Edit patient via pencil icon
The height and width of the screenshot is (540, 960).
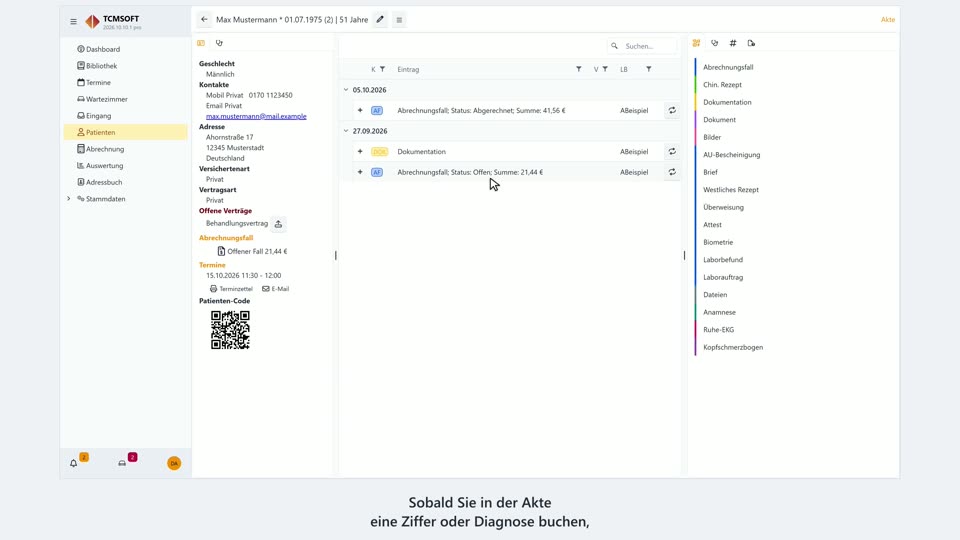(x=380, y=20)
